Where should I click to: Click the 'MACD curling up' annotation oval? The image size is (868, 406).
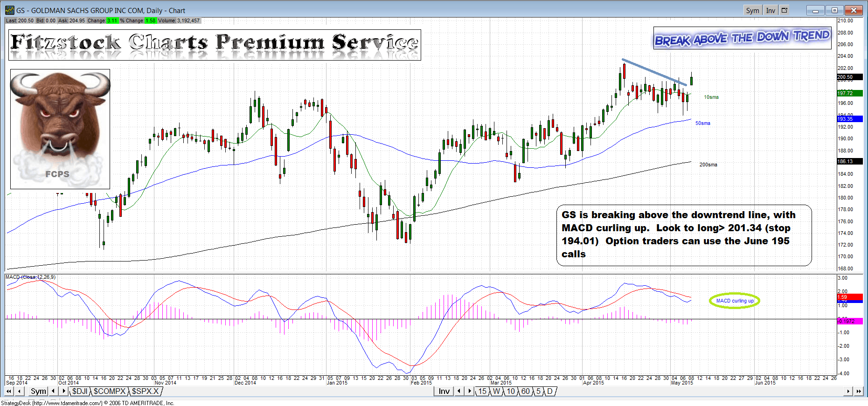tap(735, 301)
